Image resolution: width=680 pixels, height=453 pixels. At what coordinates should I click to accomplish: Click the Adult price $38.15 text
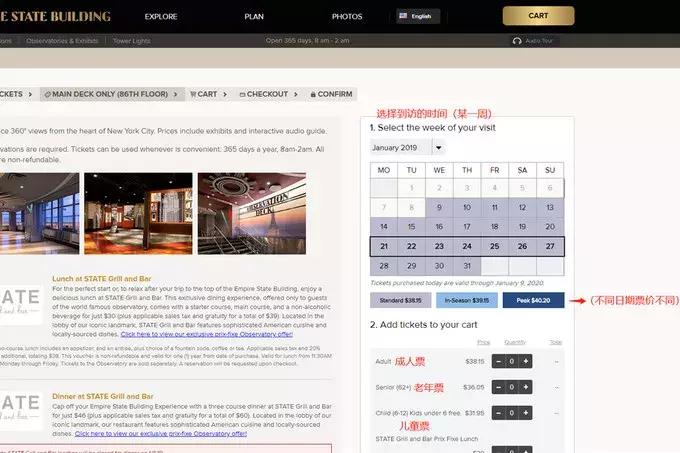pyautogui.click(x=474, y=361)
